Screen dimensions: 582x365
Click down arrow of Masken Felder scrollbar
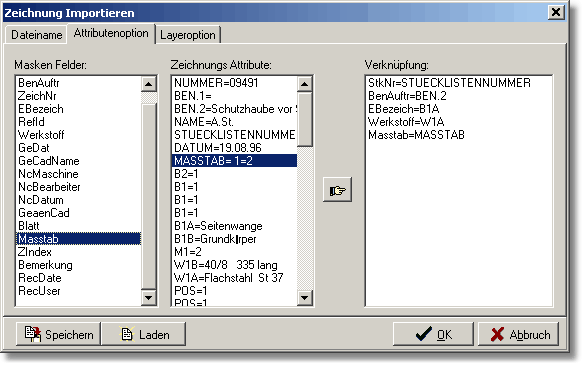point(148,297)
